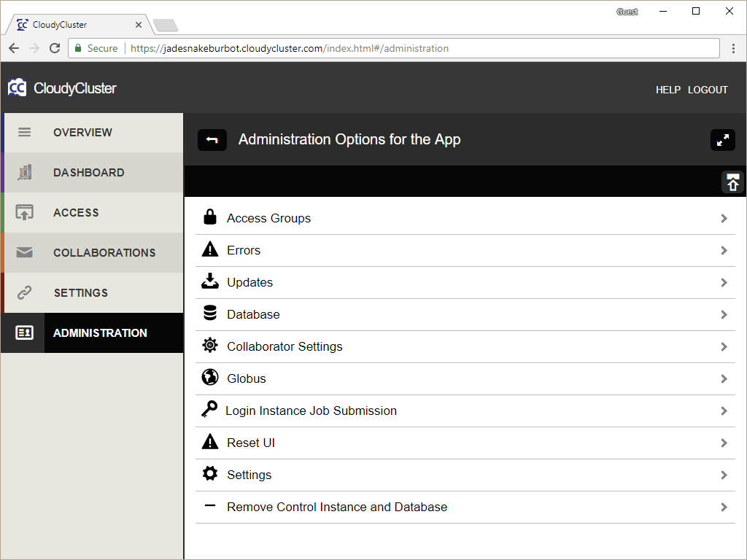This screenshot has height=560, width=747.
Task: Click the browser forward arrow
Action: pyautogui.click(x=34, y=48)
